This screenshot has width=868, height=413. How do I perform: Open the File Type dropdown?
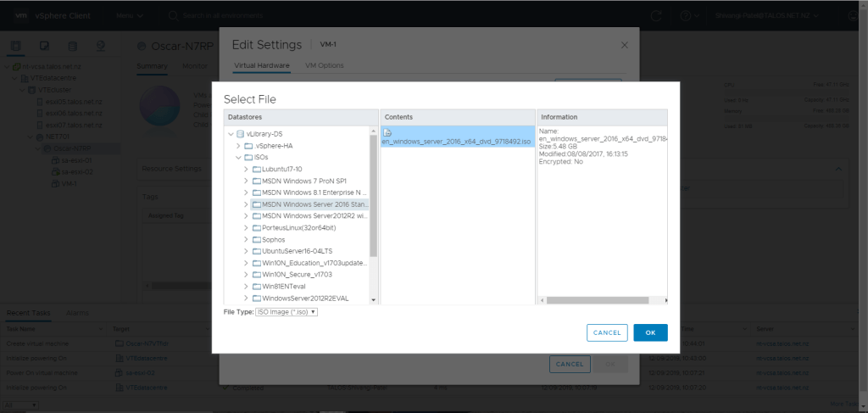tap(287, 312)
